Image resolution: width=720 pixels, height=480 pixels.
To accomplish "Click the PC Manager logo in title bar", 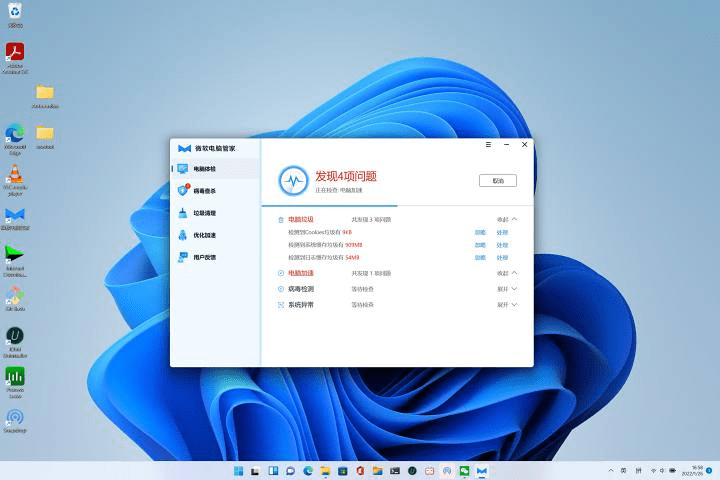I will 184,148.
